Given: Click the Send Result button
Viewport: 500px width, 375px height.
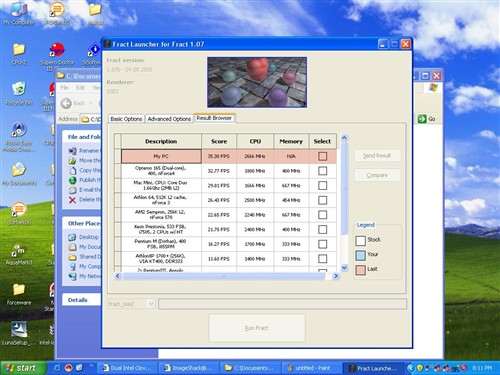Looking at the screenshot, I should pyautogui.click(x=377, y=156).
